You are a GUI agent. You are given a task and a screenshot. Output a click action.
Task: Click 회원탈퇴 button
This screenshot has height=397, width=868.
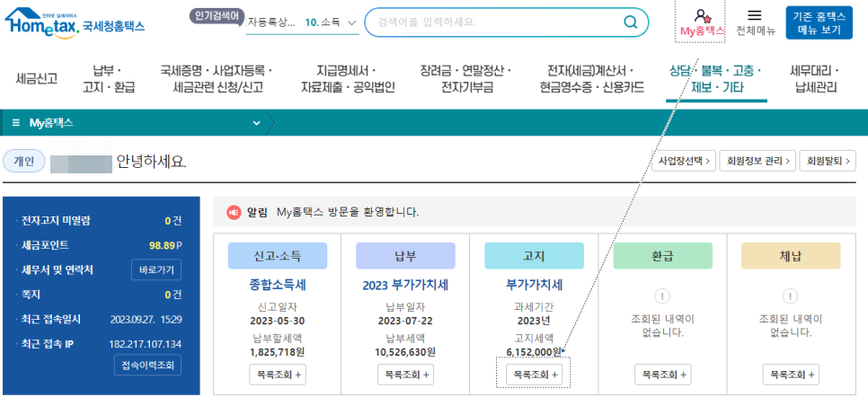click(x=828, y=161)
